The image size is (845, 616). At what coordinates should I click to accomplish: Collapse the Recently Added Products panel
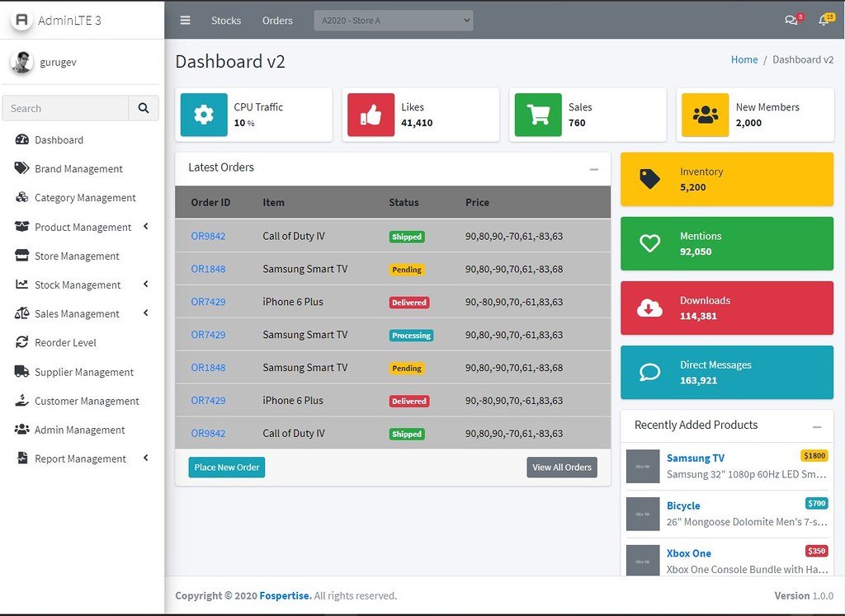click(x=817, y=426)
